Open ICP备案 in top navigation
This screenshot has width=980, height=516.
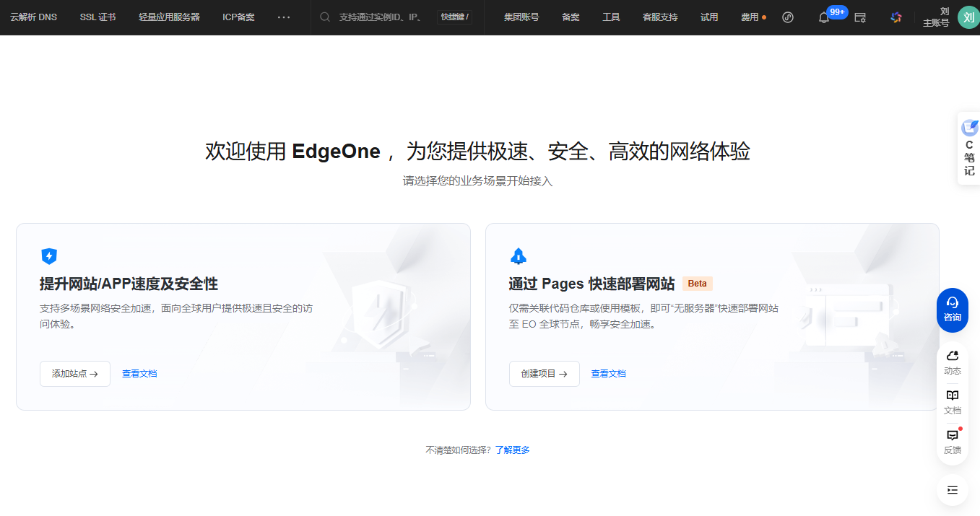tap(238, 17)
